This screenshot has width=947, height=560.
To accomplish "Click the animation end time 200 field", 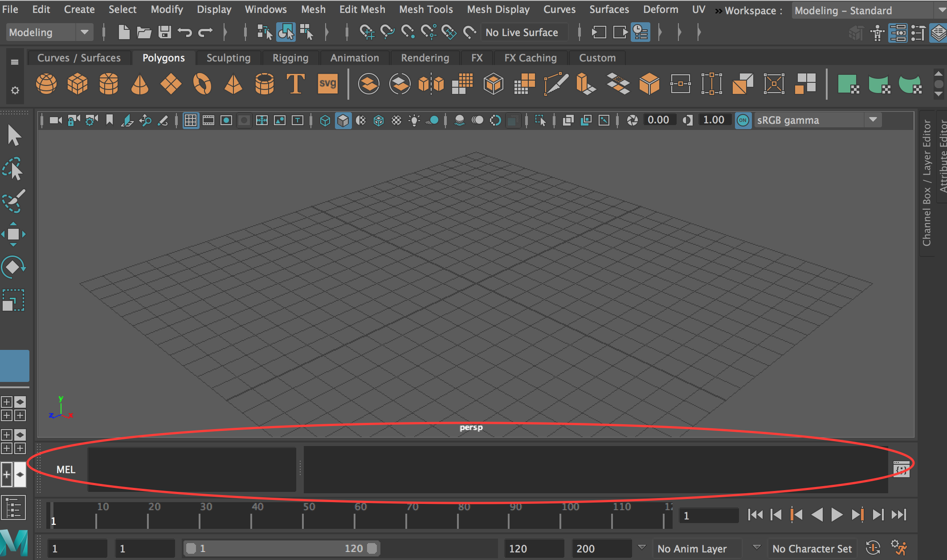I will tap(601, 548).
